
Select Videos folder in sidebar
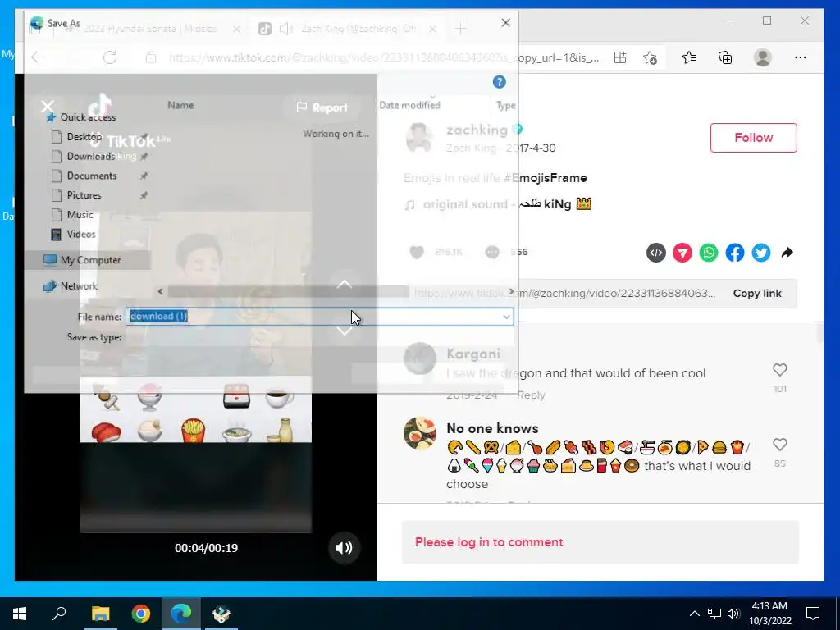[81, 234]
